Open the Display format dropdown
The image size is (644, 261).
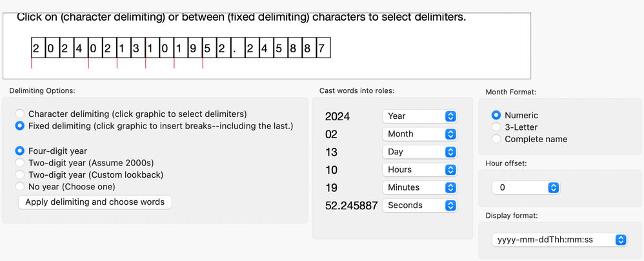coord(559,240)
